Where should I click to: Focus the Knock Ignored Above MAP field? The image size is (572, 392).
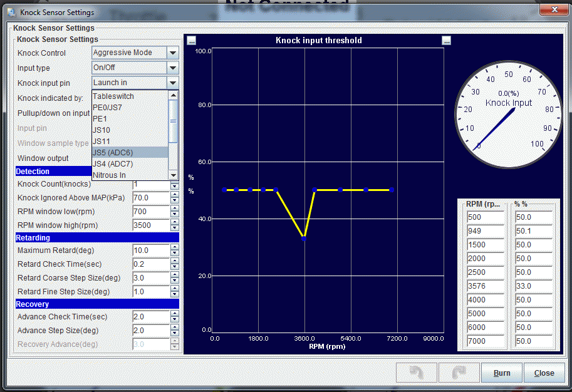point(152,198)
